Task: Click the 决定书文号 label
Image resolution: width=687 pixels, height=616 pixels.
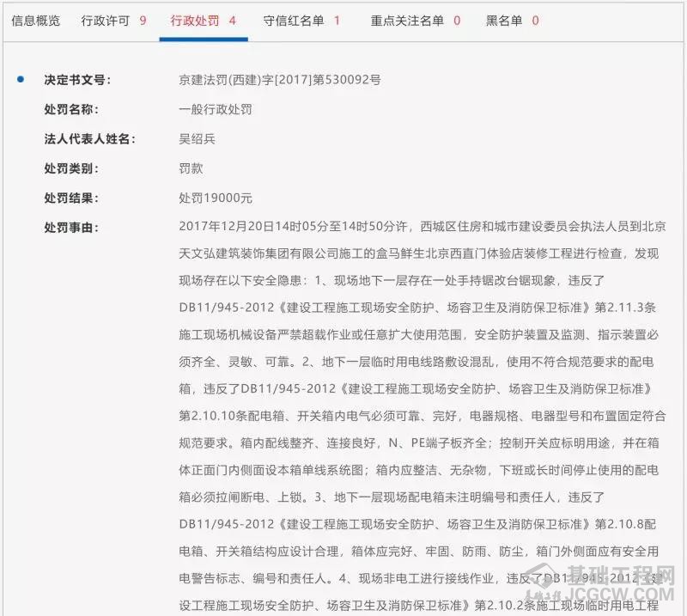Action: pyautogui.click(x=77, y=80)
